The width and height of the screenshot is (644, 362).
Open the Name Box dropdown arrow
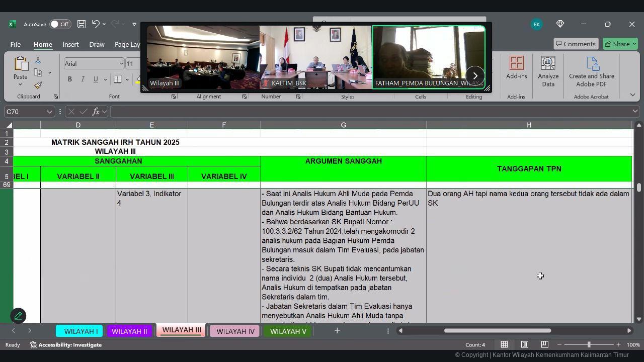tap(49, 112)
